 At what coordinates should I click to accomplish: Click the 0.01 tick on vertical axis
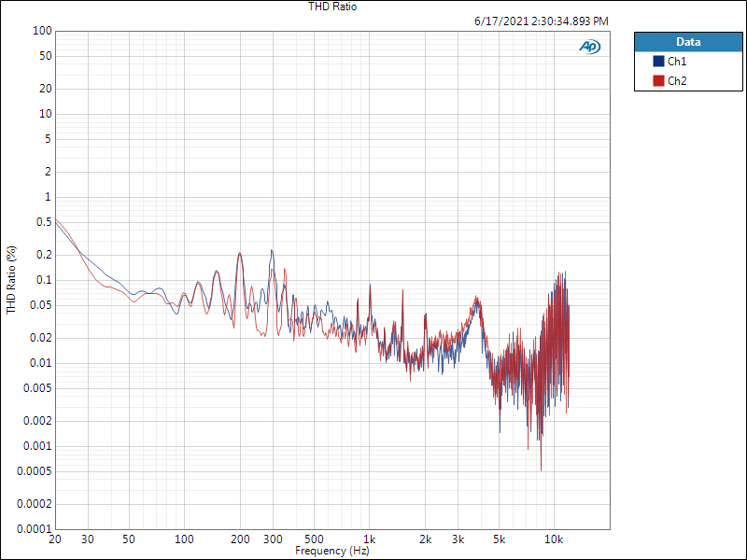coord(39,363)
